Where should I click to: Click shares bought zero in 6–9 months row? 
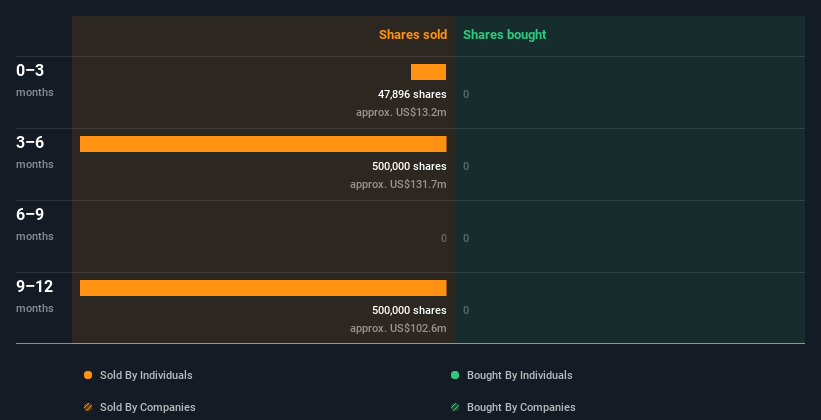tap(466, 238)
